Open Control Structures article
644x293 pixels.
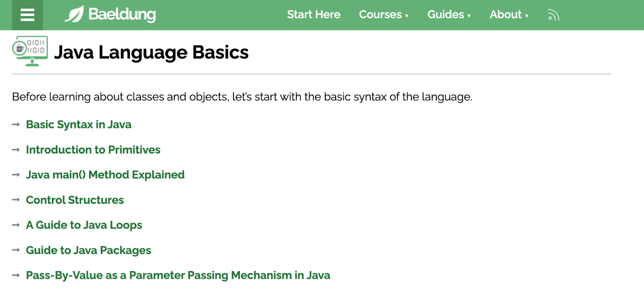pyautogui.click(x=75, y=200)
